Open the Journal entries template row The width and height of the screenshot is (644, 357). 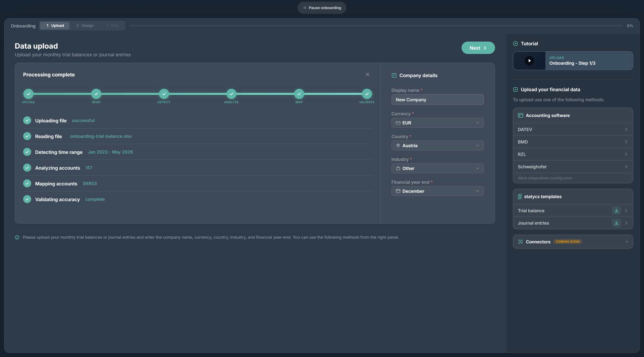[573, 223]
